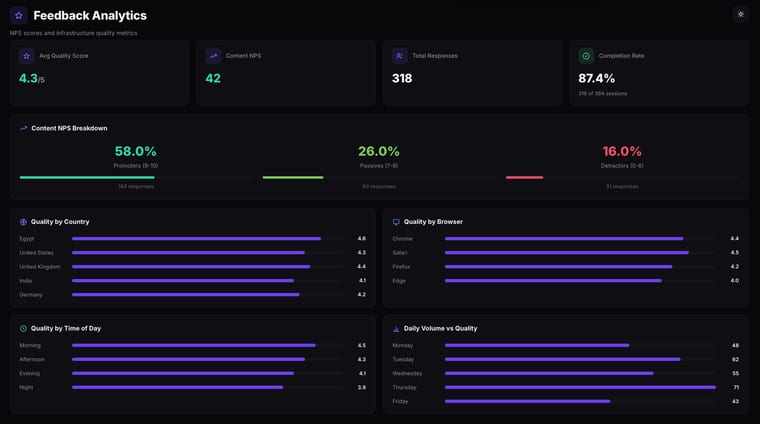Click the Thursday volume value 71
The width and height of the screenshot is (760, 424).
click(x=736, y=388)
